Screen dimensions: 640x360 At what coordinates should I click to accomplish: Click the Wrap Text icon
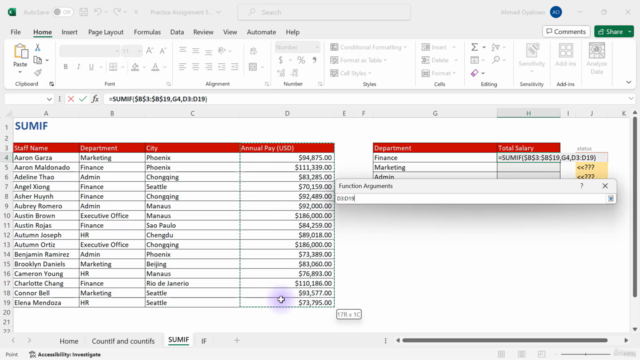(x=253, y=51)
